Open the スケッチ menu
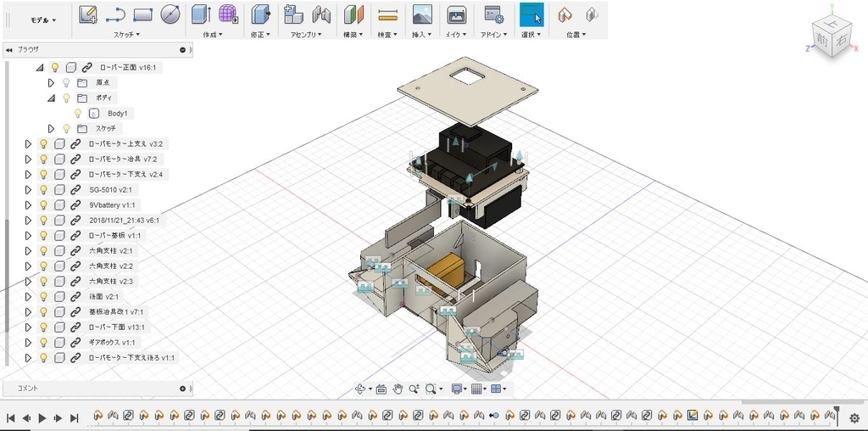The image size is (868, 431). [127, 34]
